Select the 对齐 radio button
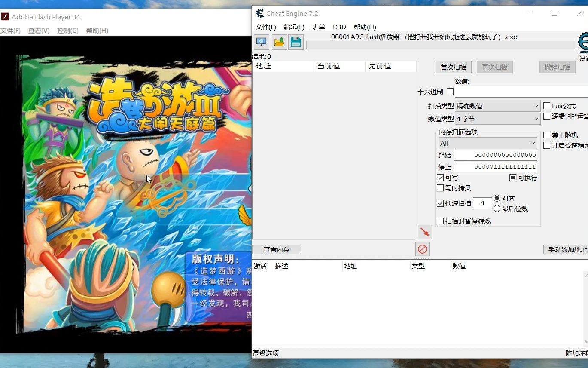 coord(497,198)
